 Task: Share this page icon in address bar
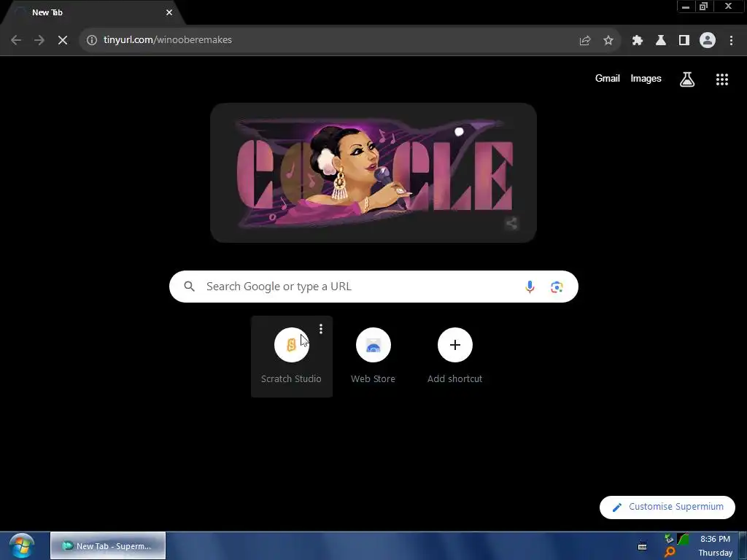(585, 40)
